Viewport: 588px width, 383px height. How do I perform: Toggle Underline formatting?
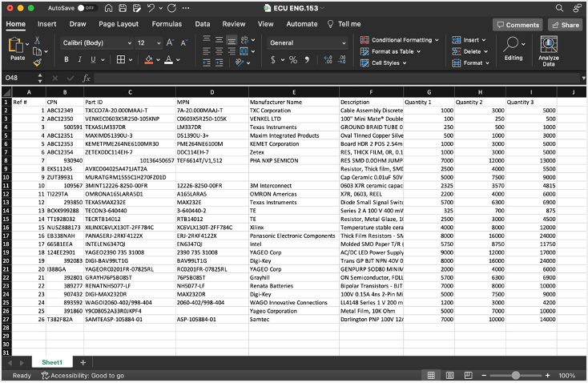coord(93,59)
